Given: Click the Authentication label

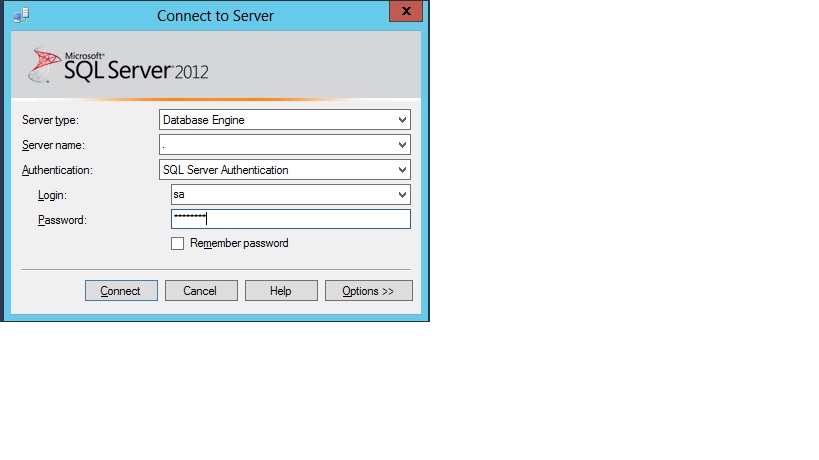Looking at the screenshot, I should click(x=57, y=170).
